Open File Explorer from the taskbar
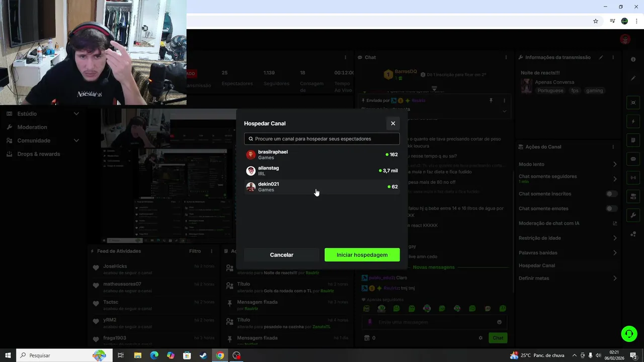 pos(137,355)
